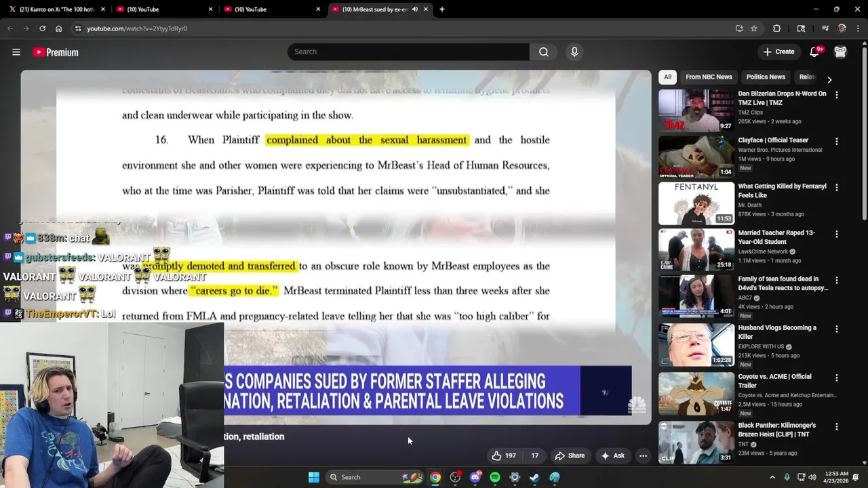
Task: Close the MrBeast sued tab
Action: pyautogui.click(x=426, y=9)
